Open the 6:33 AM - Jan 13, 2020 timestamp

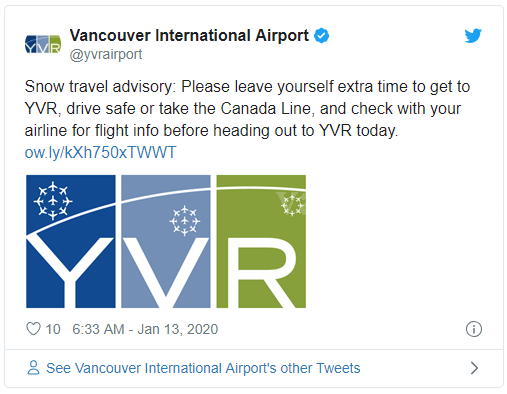coord(145,329)
